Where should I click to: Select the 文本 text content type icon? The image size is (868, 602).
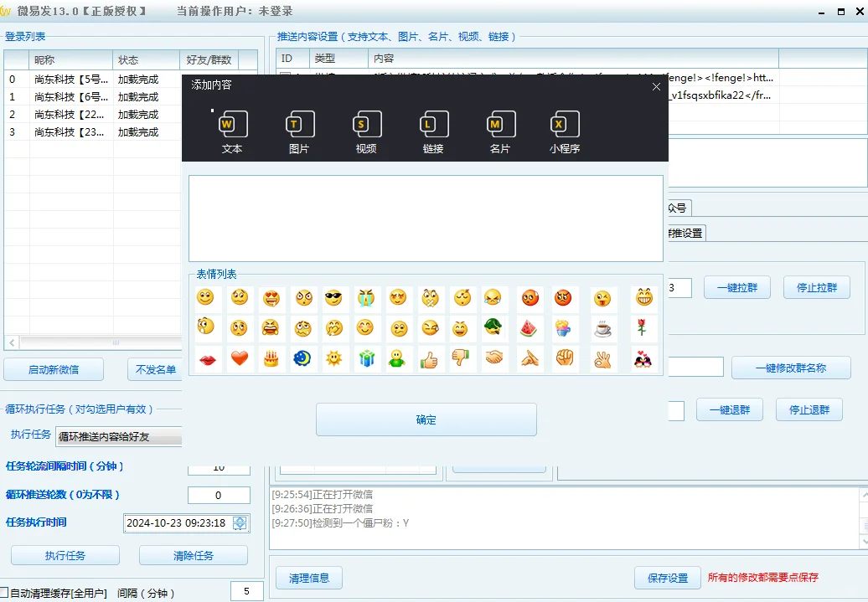[232, 131]
